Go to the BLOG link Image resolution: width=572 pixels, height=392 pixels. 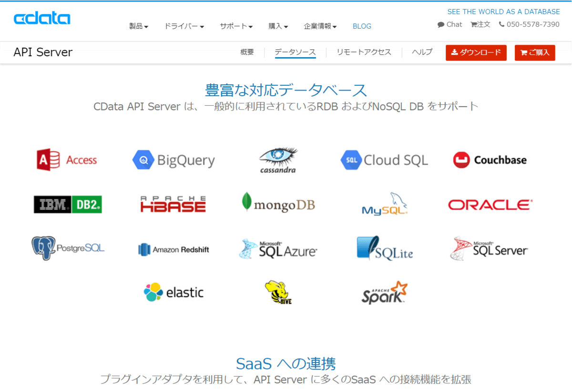point(362,26)
